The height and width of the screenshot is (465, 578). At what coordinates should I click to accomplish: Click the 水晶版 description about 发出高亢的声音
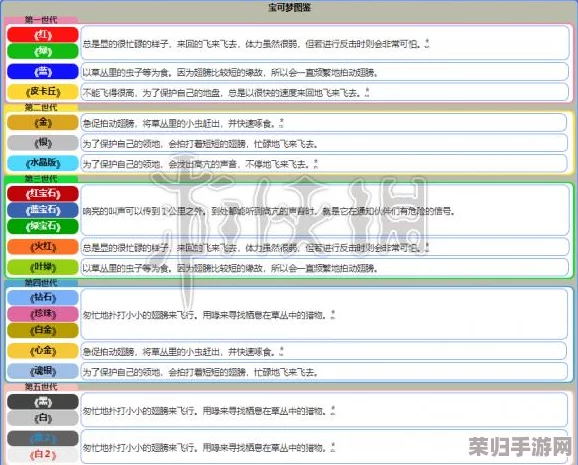click(x=196, y=164)
